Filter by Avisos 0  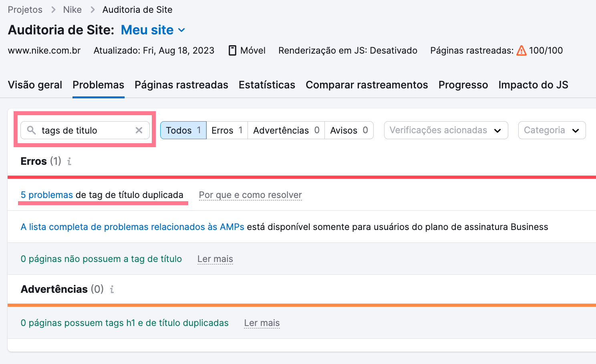coord(349,130)
